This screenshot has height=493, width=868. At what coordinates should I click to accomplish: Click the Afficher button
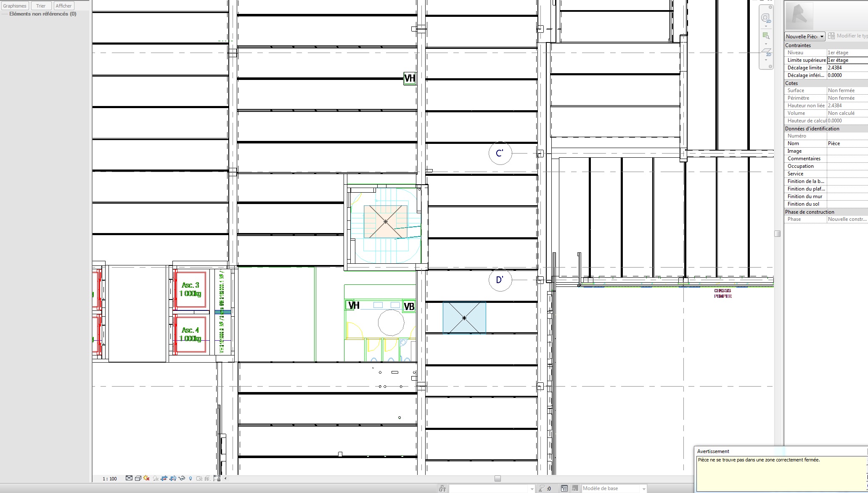point(64,6)
